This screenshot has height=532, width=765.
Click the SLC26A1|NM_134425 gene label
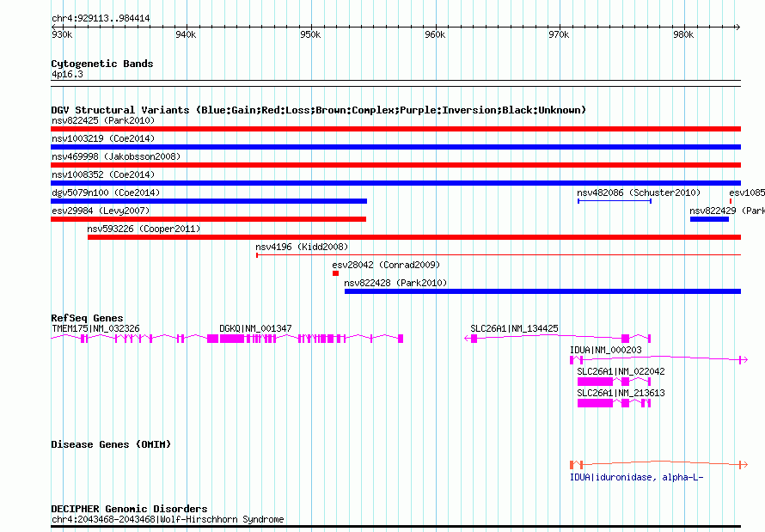pyautogui.click(x=514, y=328)
